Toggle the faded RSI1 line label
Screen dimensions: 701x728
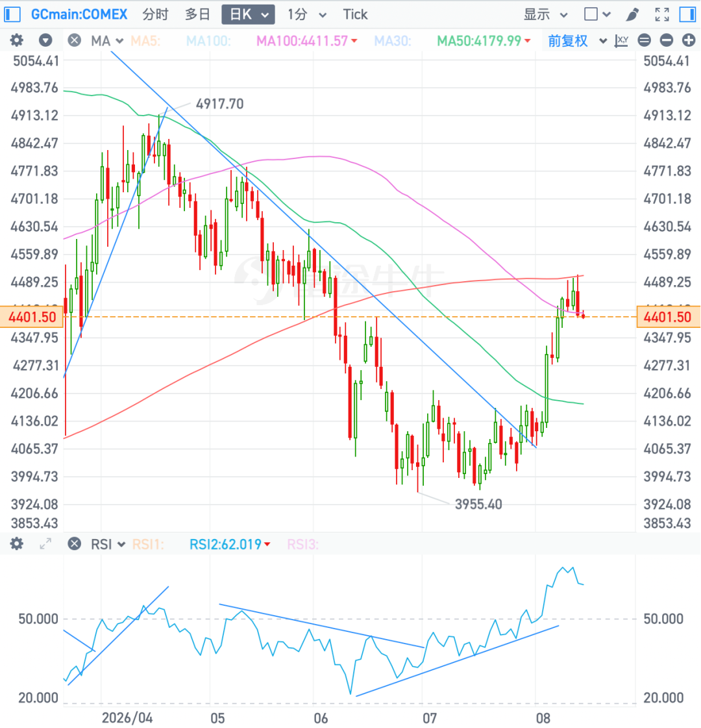(148, 544)
